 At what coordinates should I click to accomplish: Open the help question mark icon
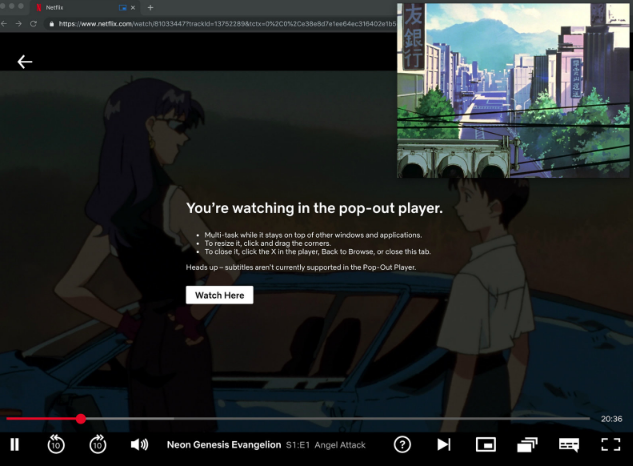[x=402, y=445]
